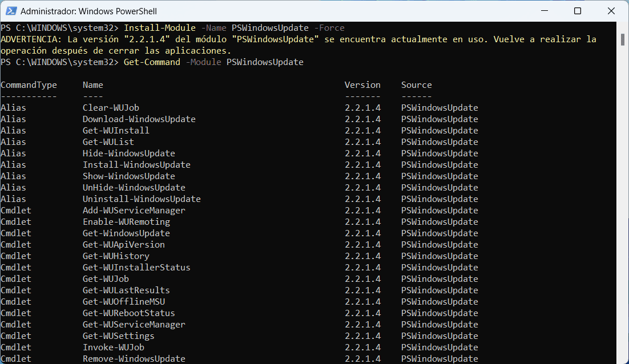Viewport: 629px width, 364px height.
Task: Select the 'Hide-WindowsUpdate' alias name
Action: point(129,153)
